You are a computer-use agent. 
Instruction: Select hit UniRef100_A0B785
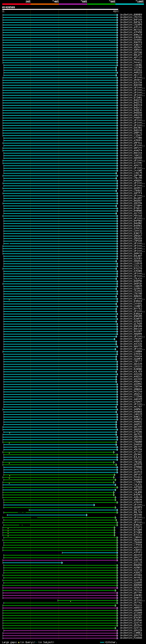(x=131, y=560)
